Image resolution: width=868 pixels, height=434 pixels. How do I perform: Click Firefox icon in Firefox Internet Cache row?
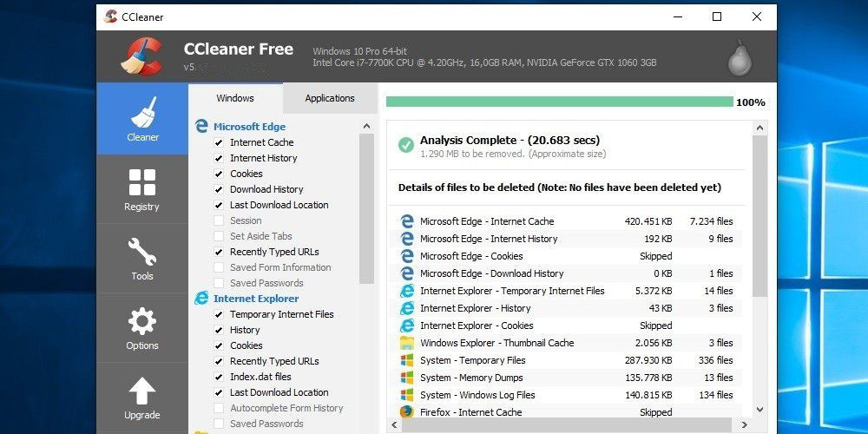pos(407,412)
